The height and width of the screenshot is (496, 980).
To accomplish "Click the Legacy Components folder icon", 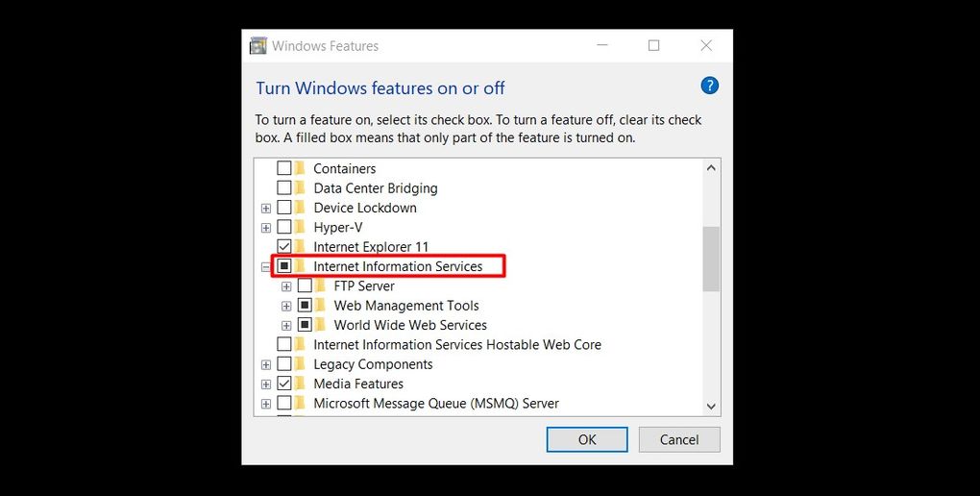I will click(x=300, y=364).
